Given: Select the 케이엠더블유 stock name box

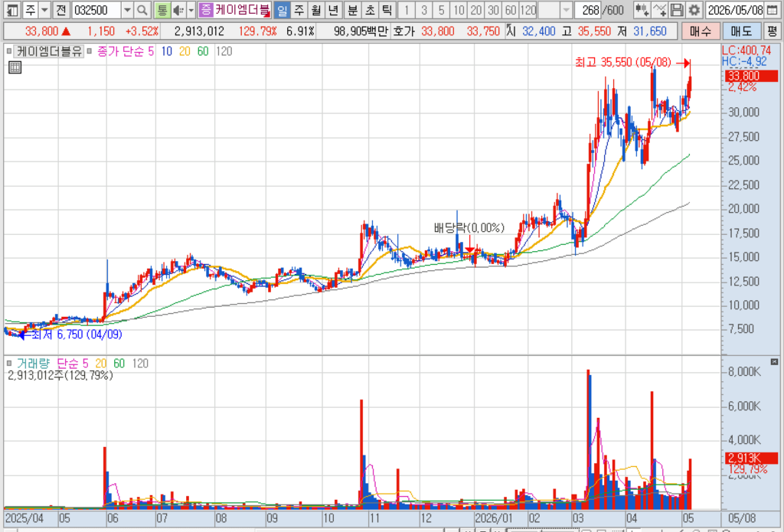Looking at the screenshot, I should 242,9.
